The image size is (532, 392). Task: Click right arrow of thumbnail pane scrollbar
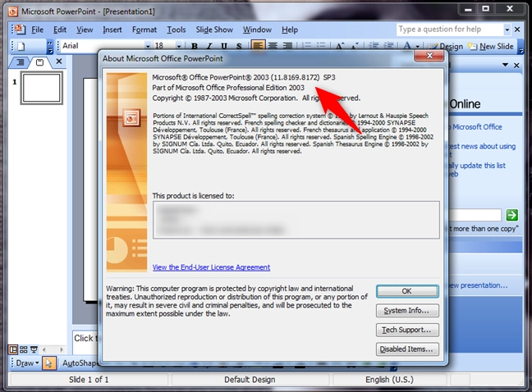pos(62,349)
